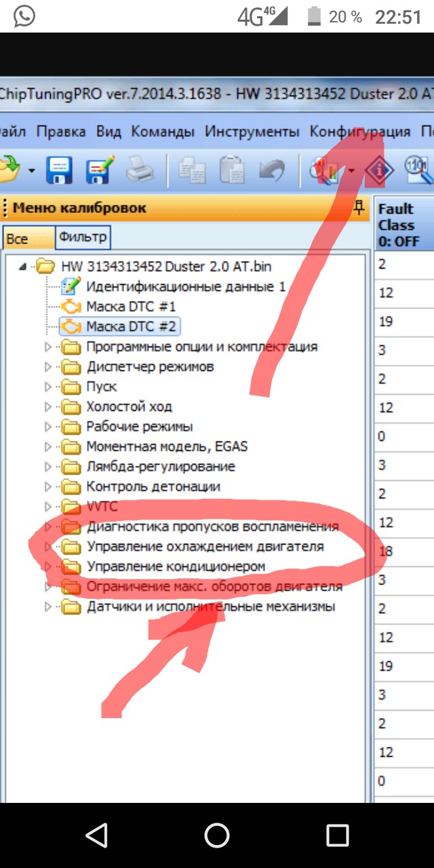Image resolution: width=434 pixels, height=868 pixels.
Task: Switch to the Фильтр tab
Action: [x=83, y=237]
